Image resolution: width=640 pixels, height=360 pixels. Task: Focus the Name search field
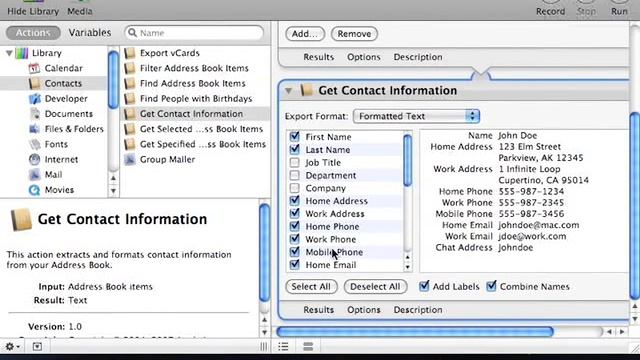(x=194, y=33)
